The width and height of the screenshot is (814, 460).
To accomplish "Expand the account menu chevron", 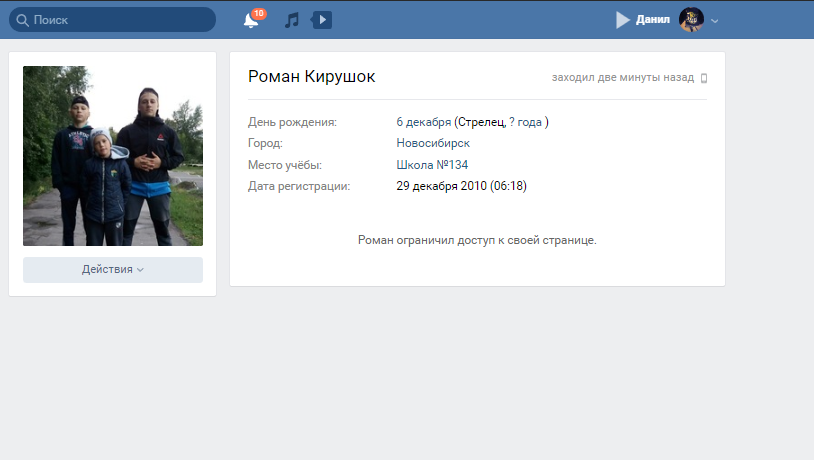I will click(714, 21).
